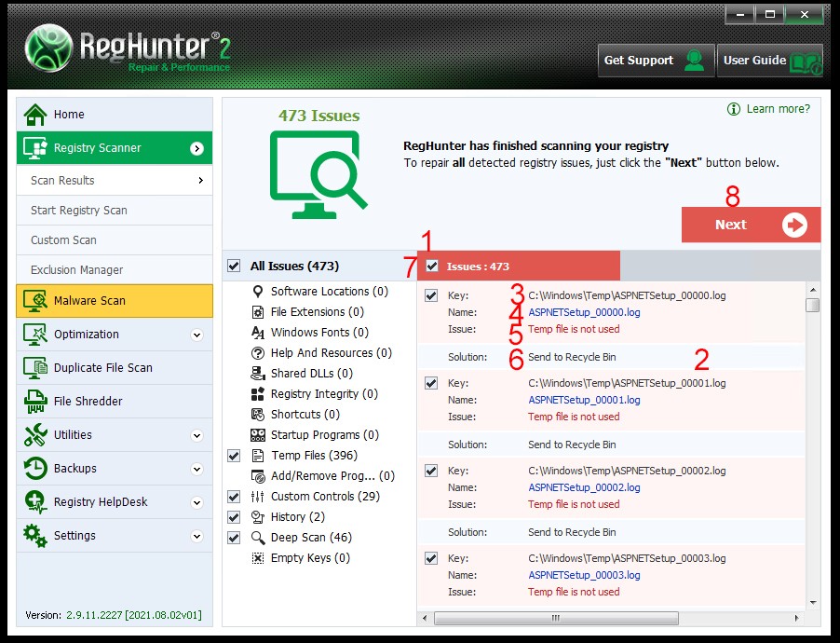Image resolution: width=840 pixels, height=643 pixels.
Task: Expand the Utilities section chevron
Action: pos(196,435)
